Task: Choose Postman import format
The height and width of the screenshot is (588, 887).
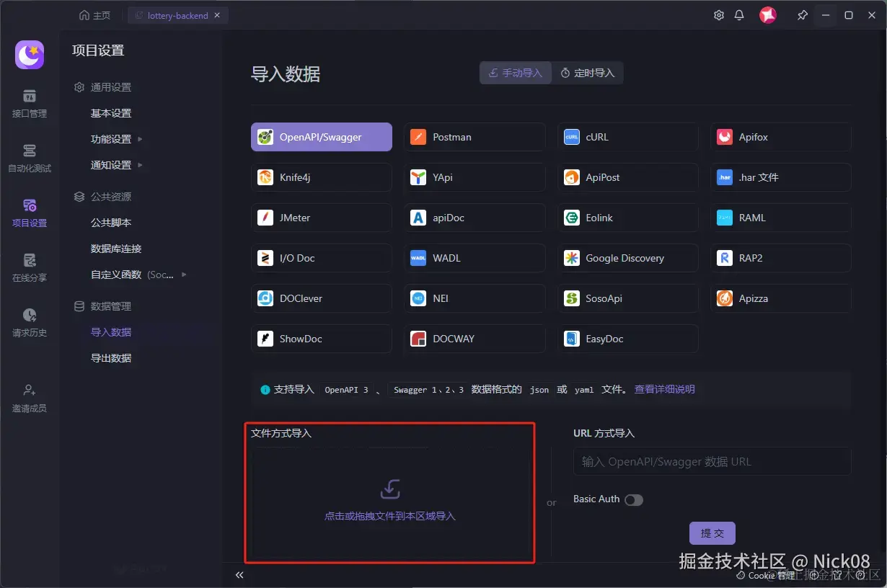Action: 475,137
